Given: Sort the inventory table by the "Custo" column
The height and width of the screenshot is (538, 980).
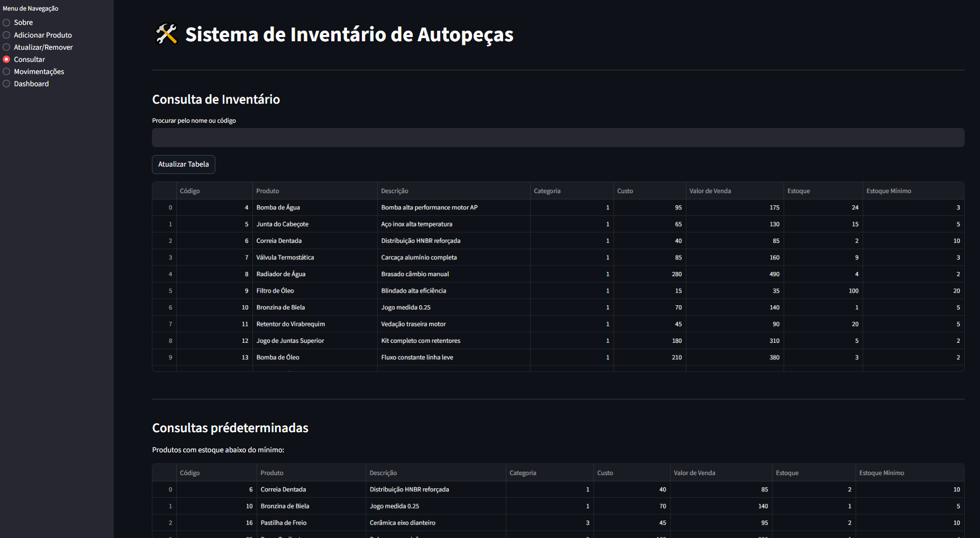Looking at the screenshot, I should click(625, 190).
